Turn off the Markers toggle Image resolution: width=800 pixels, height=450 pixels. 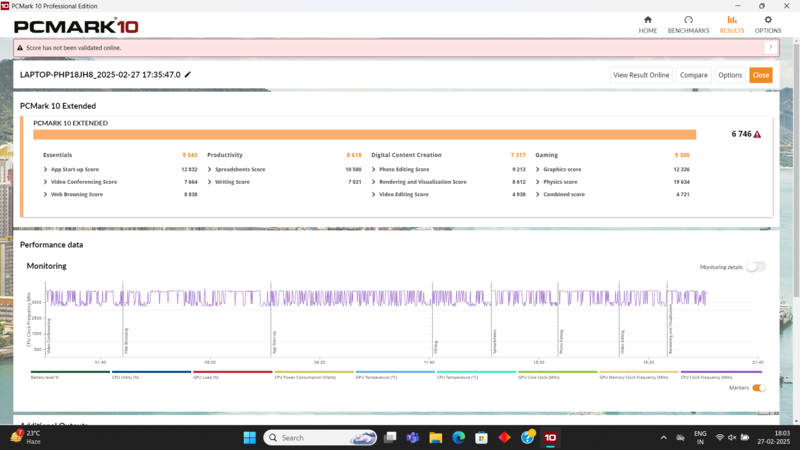(759, 388)
